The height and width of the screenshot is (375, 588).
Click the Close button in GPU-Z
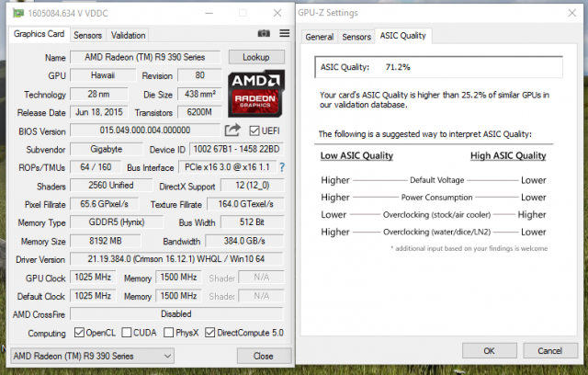[263, 355]
